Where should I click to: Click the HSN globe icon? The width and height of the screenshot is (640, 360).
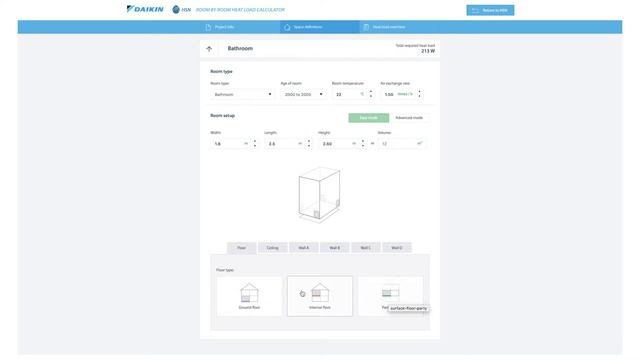tap(176, 9)
